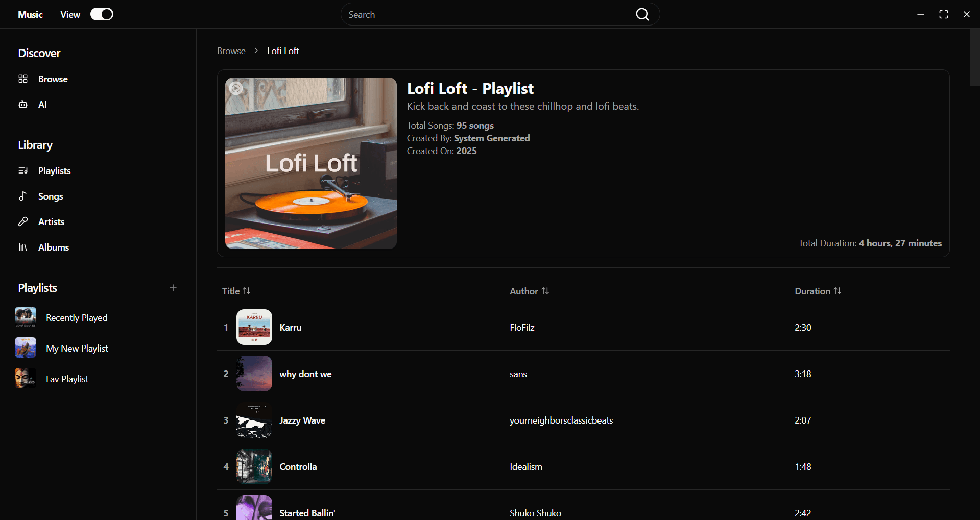Select the Karru album thumbnail
This screenshot has height=520, width=980.
[x=254, y=327]
